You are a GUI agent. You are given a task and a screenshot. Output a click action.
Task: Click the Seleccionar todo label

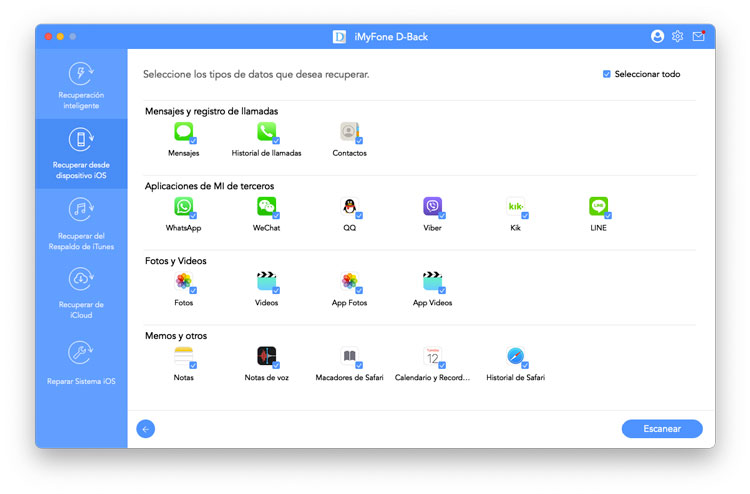coord(647,74)
